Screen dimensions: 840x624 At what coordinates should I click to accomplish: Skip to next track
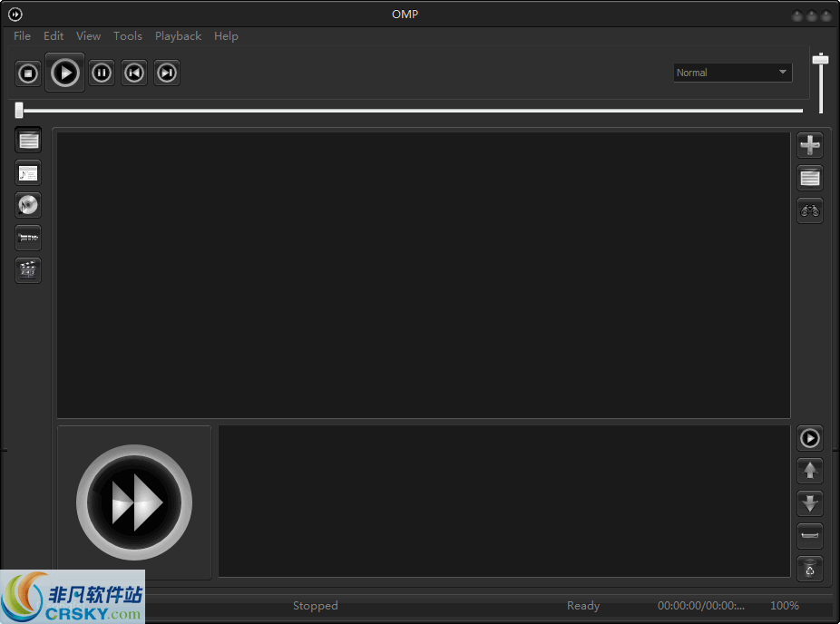[167, 73]
